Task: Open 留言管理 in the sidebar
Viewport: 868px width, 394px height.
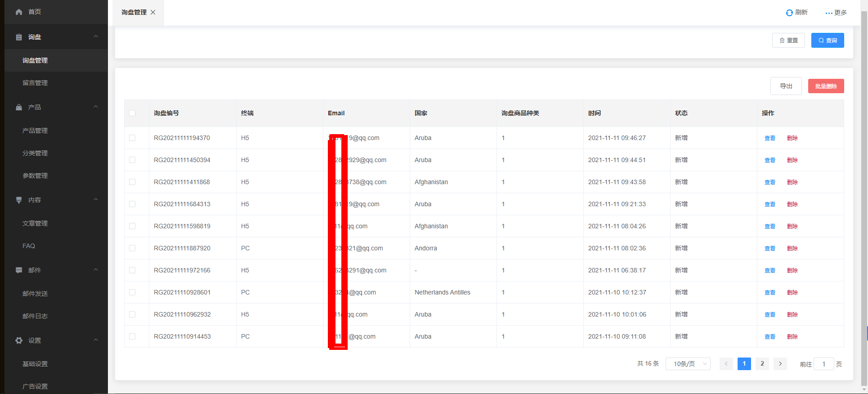Action: tap(56, 83)
